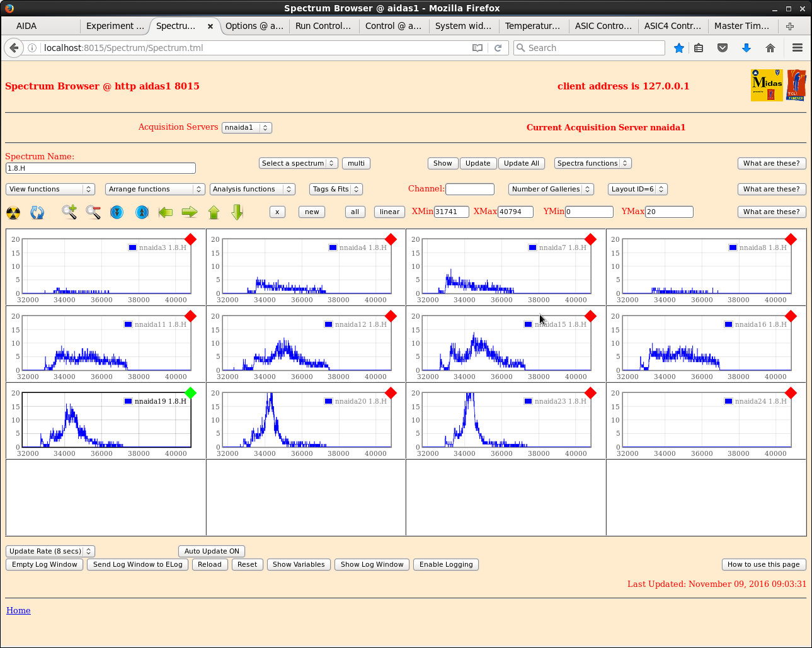Toggle red marker on nnaida8 spectrum
812x648 pixels.
pyautogui.click(x=791, y=239)
